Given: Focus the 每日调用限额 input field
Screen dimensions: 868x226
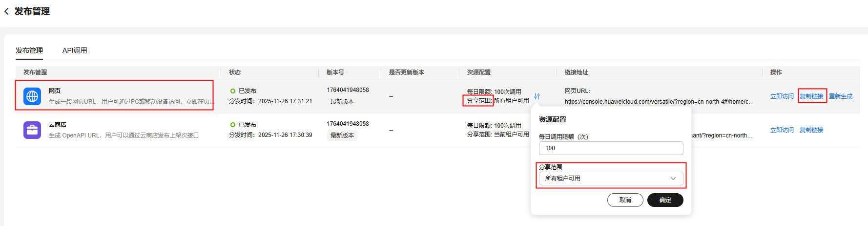Looking at the screenshot, I should click(x=610, y=148).
